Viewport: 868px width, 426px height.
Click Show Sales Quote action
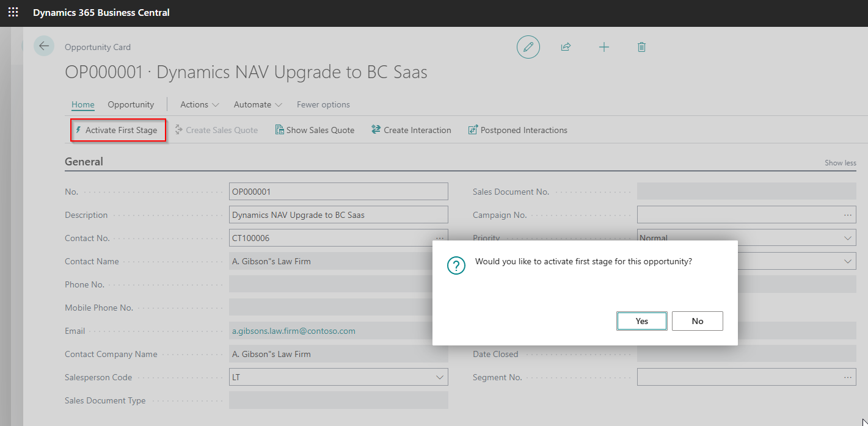pos(315,130)
